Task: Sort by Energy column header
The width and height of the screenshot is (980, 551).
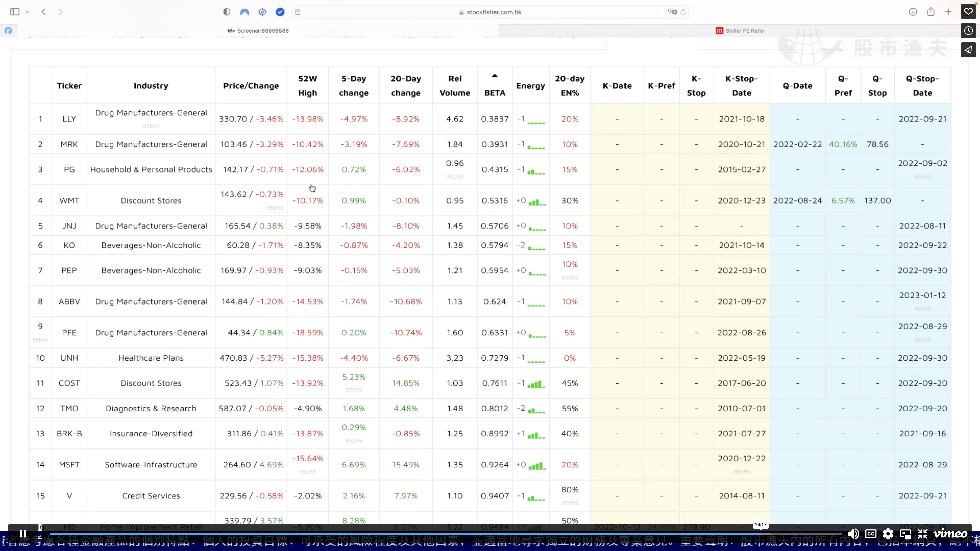Action: tap(531, 86)
